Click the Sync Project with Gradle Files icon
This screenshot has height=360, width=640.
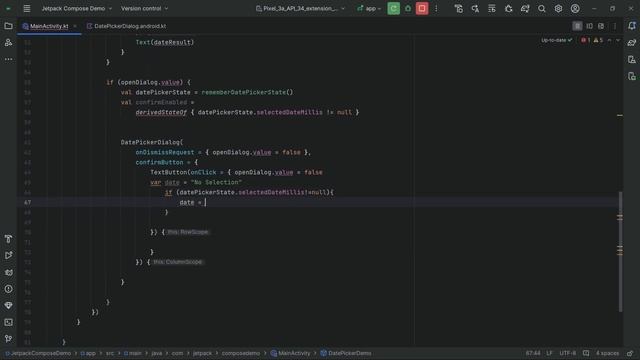coord(525,8)
